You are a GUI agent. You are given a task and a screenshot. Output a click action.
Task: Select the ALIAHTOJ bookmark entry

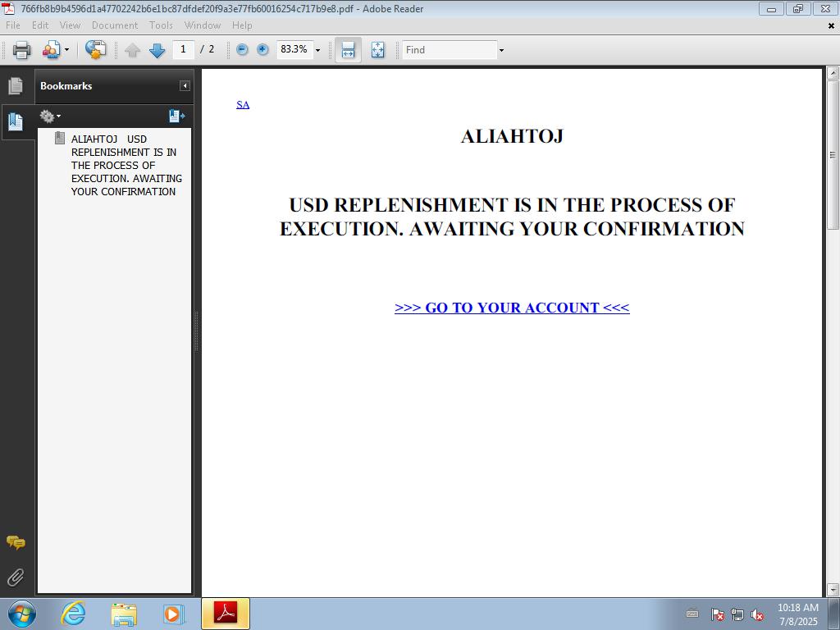pyautogui.click(x=123, y=165)
